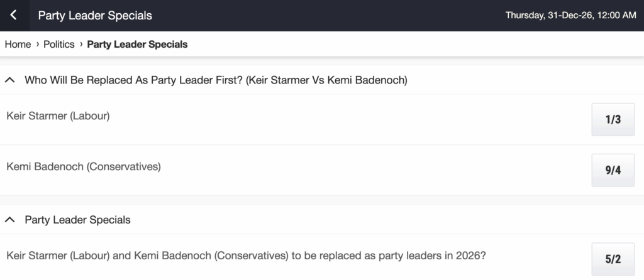644x280 pixels.
Task: Select the Keir Starmer (Labour) selection label
Action: 58,116
